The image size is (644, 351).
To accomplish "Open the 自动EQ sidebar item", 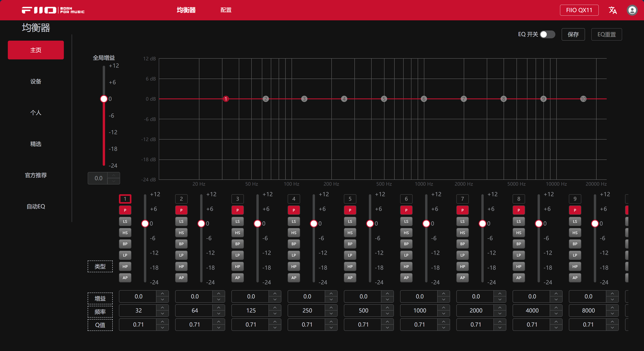I will (x=36, y=207).
